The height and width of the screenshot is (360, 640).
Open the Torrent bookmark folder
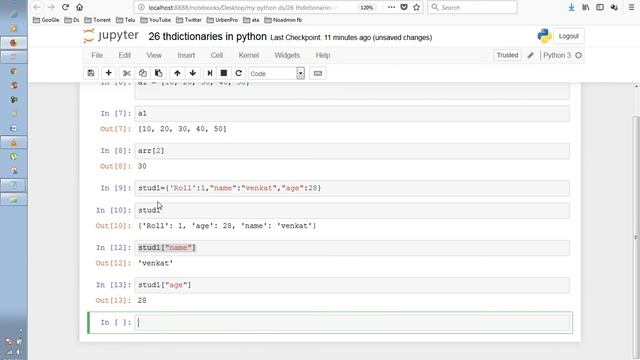[x=98, y=20]
